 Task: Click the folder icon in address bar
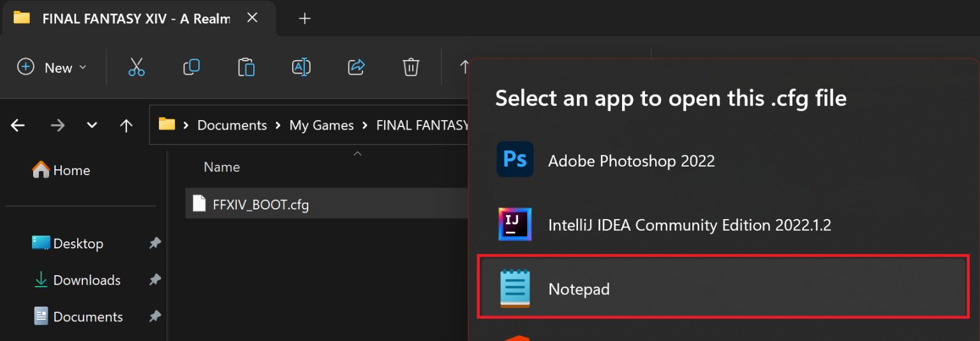pos(167,124)
